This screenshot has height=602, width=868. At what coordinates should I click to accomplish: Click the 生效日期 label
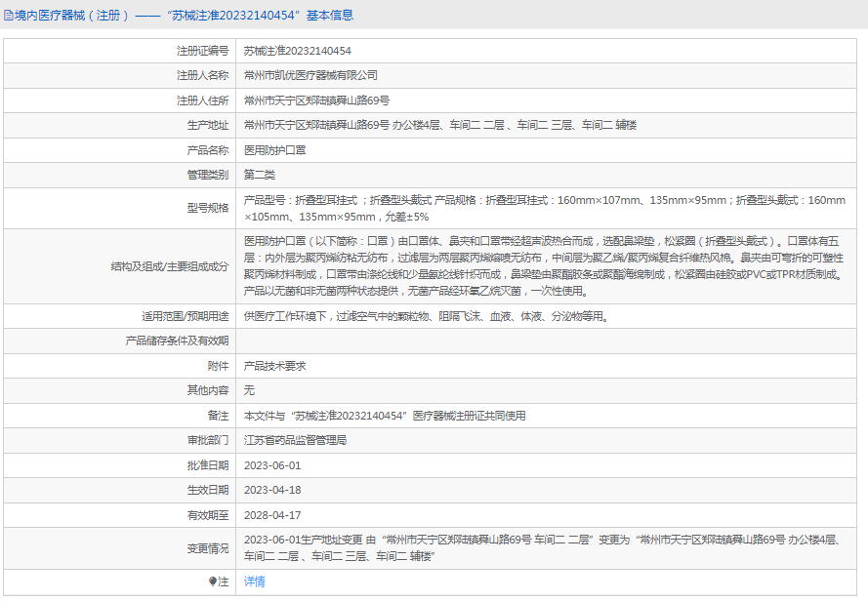point(208,490)
